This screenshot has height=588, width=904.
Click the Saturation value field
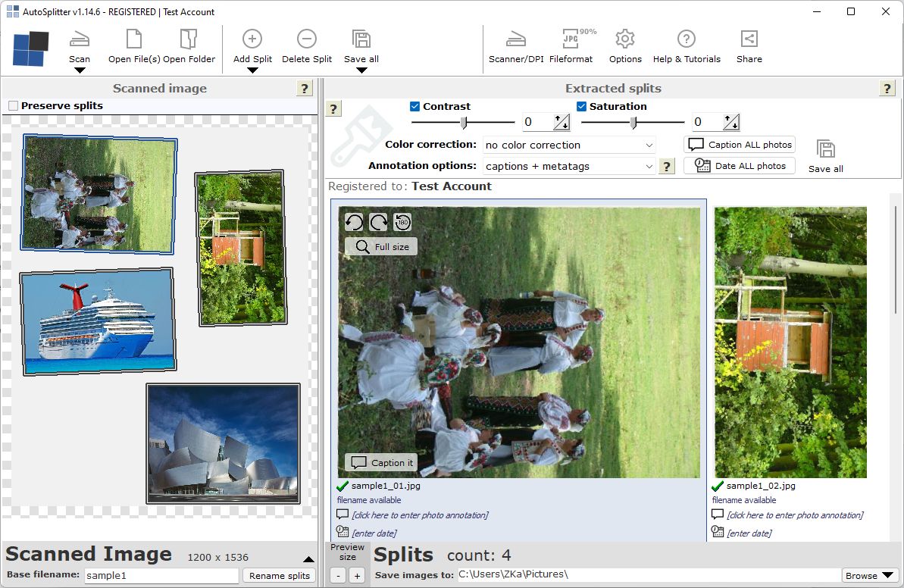(x=706, y=122)
